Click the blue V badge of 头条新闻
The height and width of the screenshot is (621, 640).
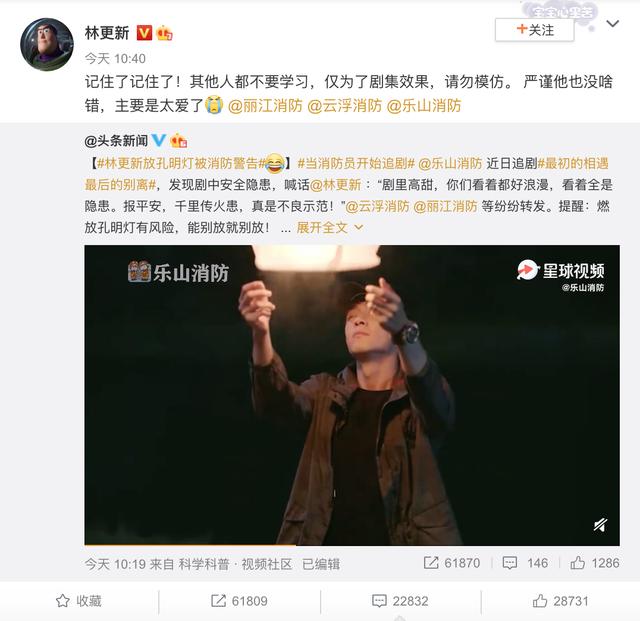pos(158,140)
